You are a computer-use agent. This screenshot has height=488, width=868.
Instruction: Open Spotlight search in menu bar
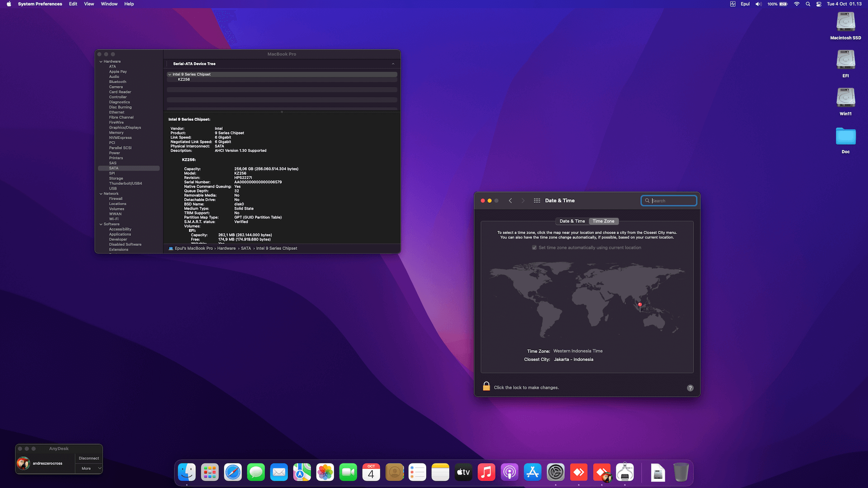click(x=808, y=4)
